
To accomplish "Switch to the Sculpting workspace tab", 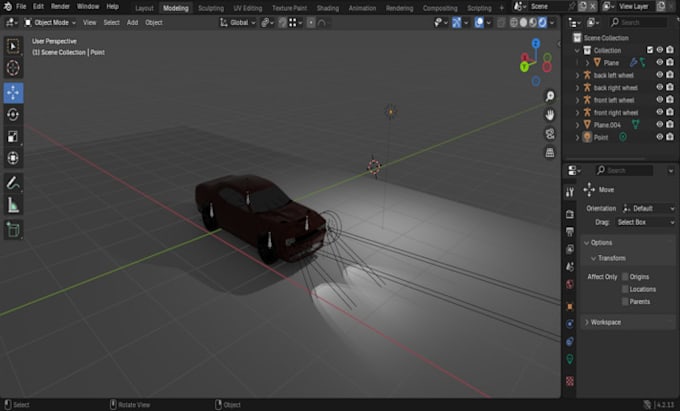I will tap(211, 8).
